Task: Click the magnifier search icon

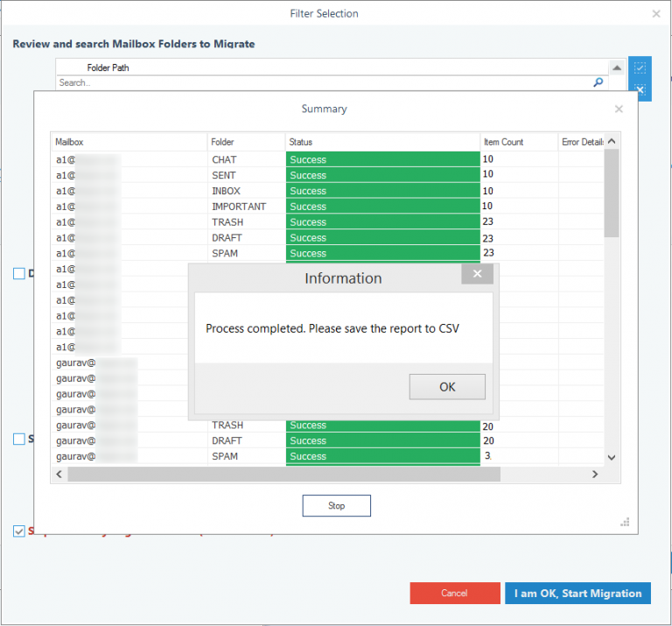Action: point(598,82)
